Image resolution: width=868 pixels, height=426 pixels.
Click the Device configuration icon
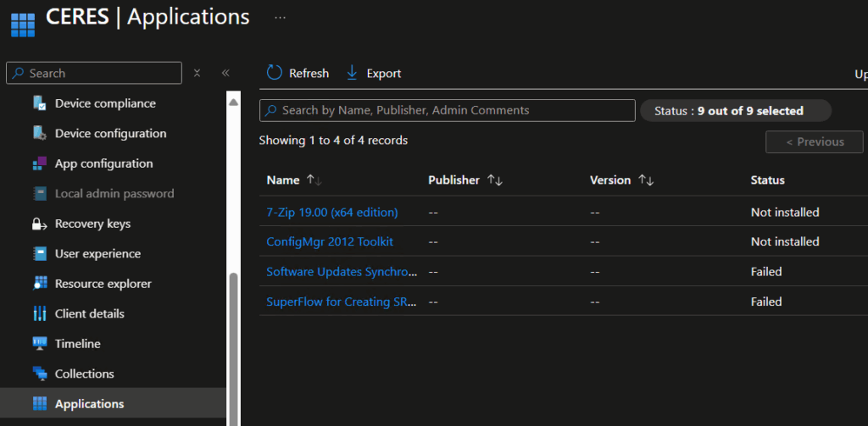[39, 134]
